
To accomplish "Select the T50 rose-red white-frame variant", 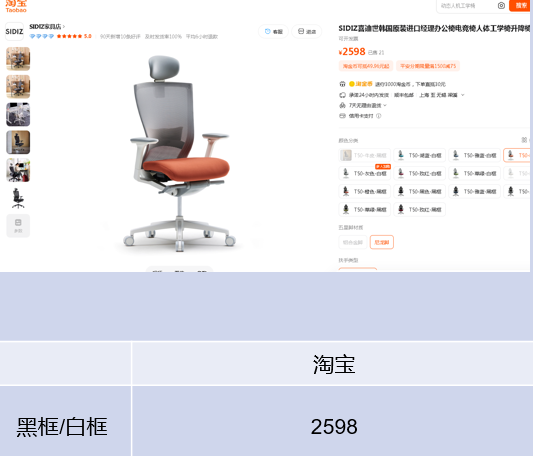I will [420, 173].
